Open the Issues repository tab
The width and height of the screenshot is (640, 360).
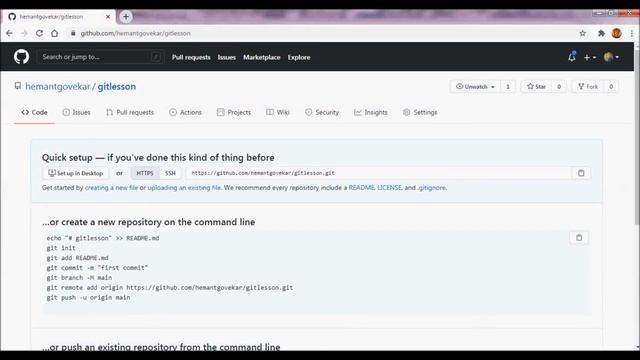(76, 112)
